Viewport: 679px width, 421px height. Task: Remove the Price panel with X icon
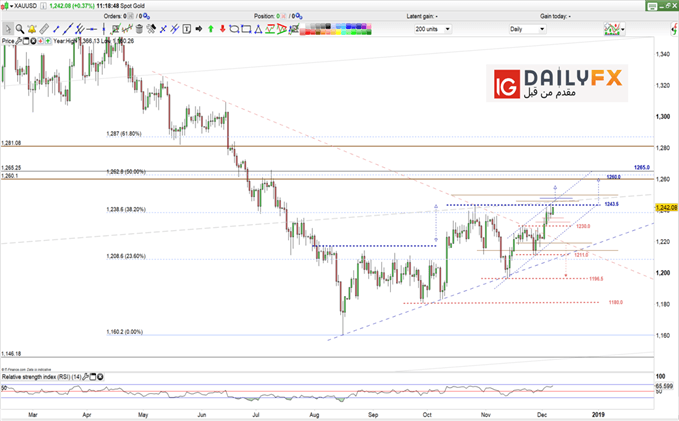(x=33, y=41)
